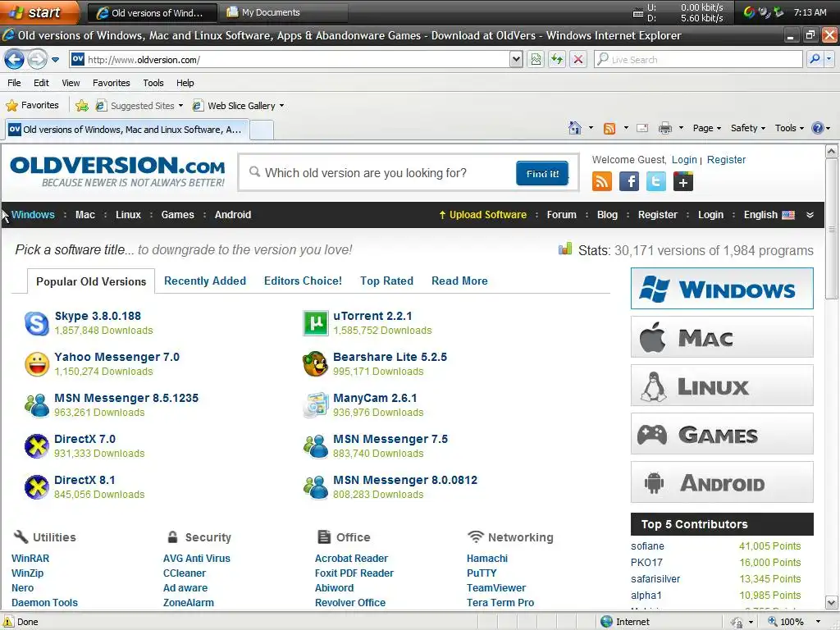The image size is (840, 630).
Task: Click the Skype 3.8.0.188 icon
Action: pos(37,323)
